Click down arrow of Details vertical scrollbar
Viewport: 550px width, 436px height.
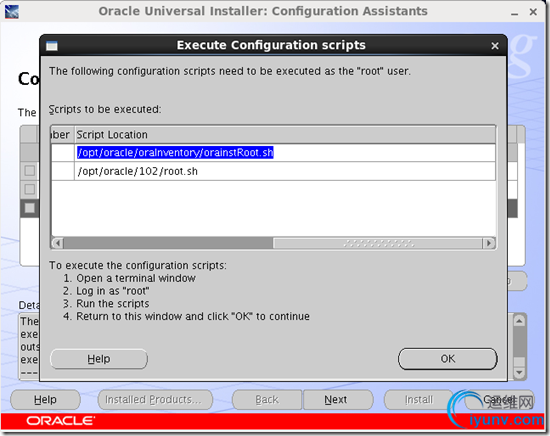click(x=519, y=372)
